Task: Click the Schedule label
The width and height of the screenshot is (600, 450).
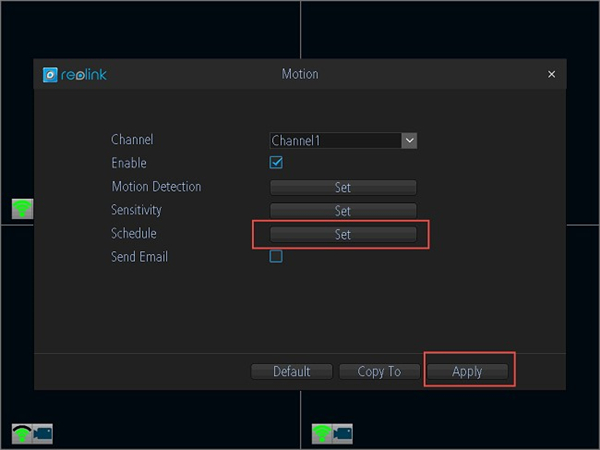Action: point(134,233)
